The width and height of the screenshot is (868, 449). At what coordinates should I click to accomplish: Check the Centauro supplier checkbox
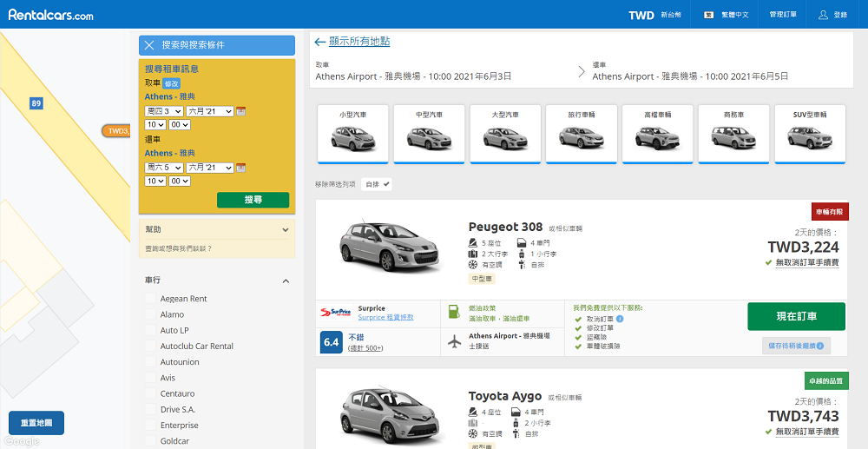click(150, 393)
